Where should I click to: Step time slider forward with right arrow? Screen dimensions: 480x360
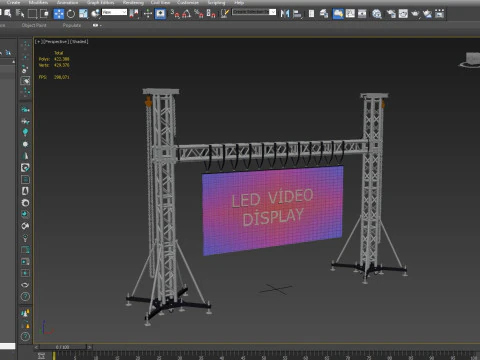[x=89, y=347]
